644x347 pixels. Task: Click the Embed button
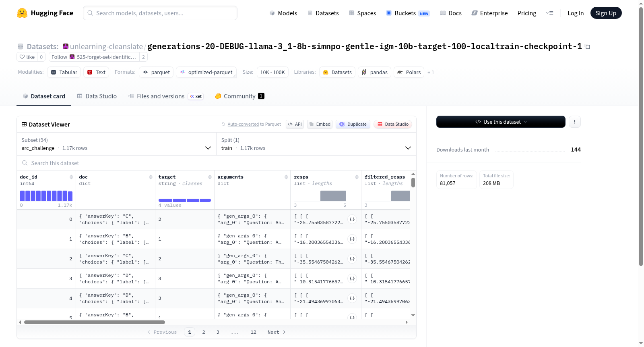click(x=319, y=124)
